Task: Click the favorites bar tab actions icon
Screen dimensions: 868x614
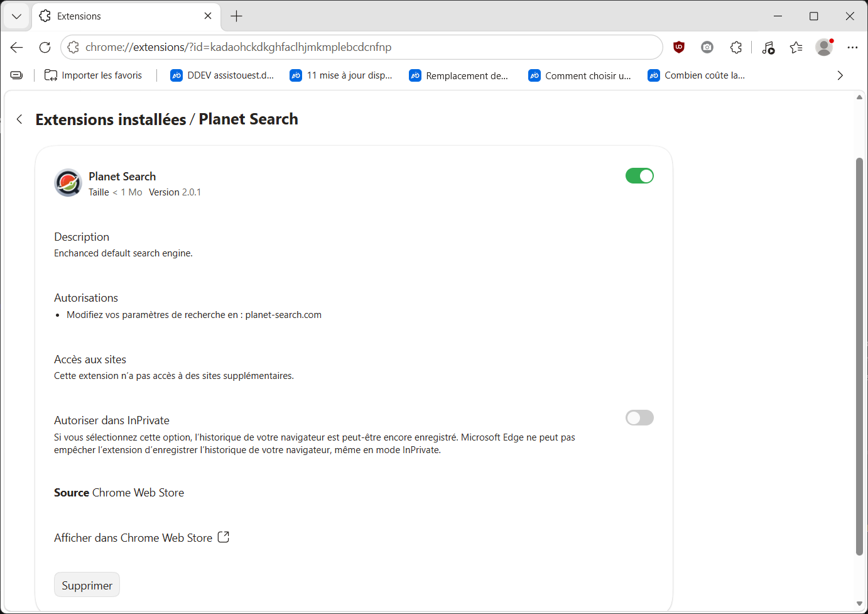Action: (17, 75)
